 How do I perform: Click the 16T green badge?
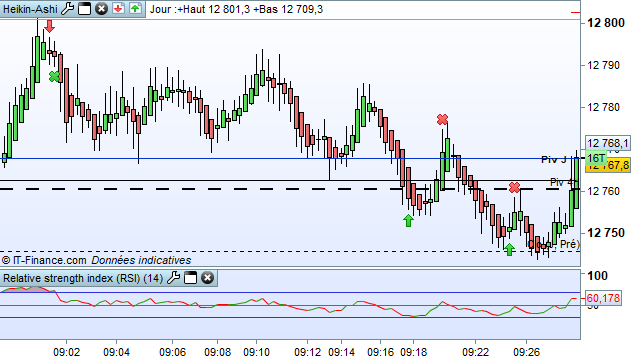tap(596, 158)
